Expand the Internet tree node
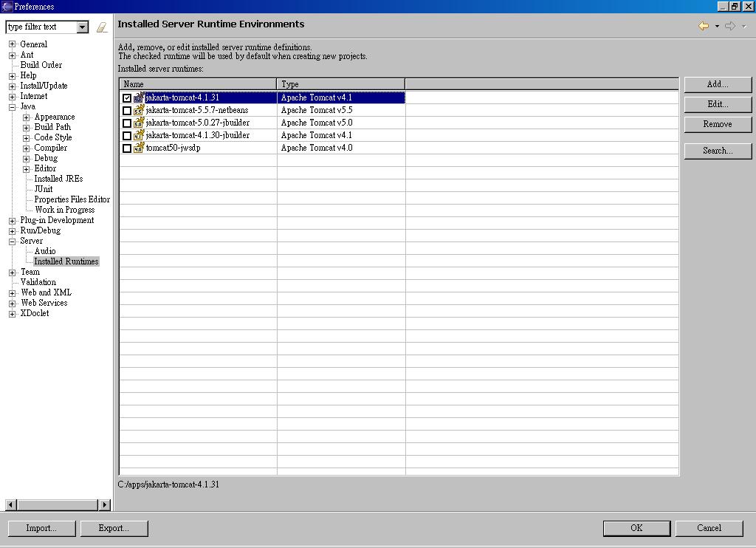The image size is (756, 548). 12,97
